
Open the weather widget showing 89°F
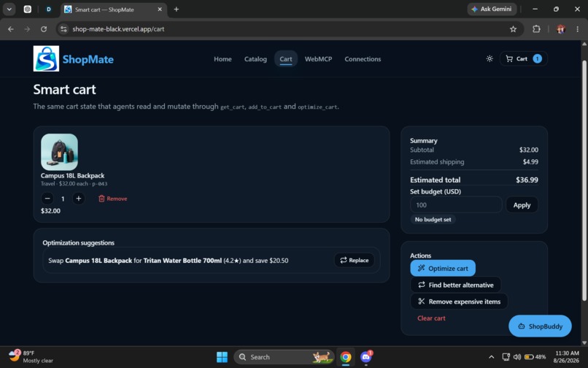pos(31,356)
